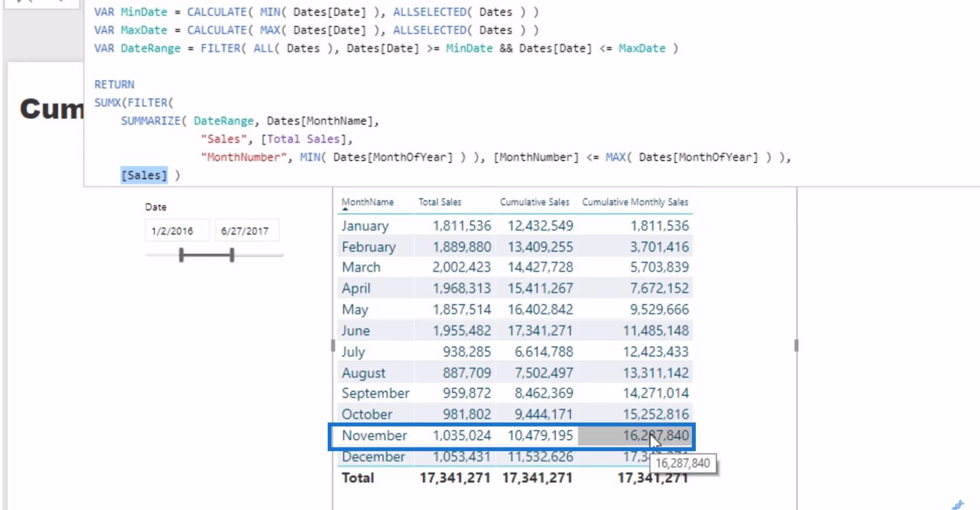This screenshot has height=510, width=980.
Task: Click Cumulative Monthly Sales value 13,311,142
Action: tap(656, 372)
